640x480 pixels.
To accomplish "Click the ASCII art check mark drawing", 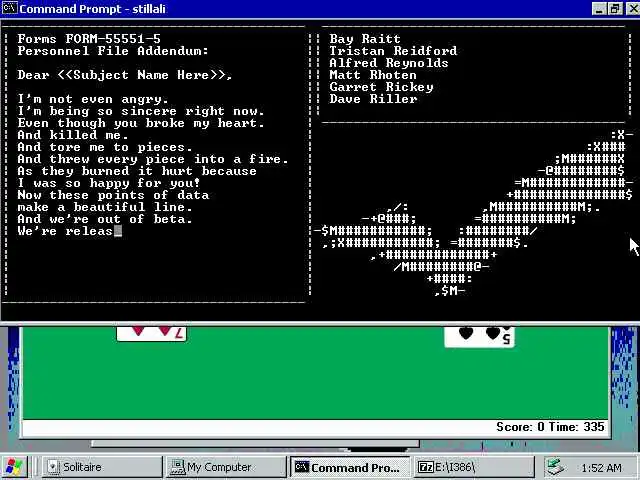I will tap(473, 213).
